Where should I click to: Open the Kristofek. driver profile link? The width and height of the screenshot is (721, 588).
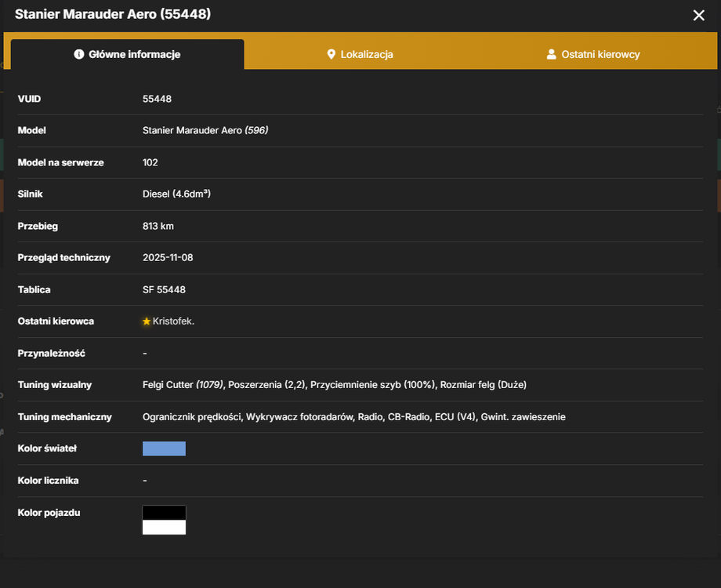[173, 321]
